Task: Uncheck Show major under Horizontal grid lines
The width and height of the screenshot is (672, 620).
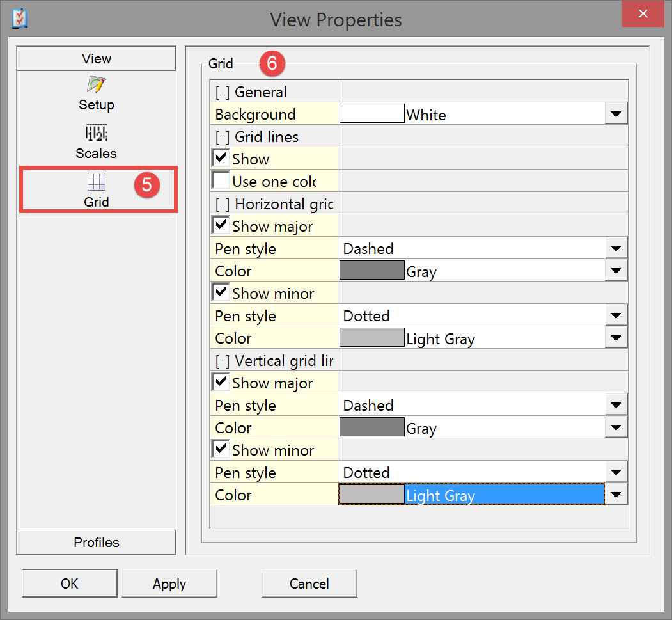Action: 221,226
